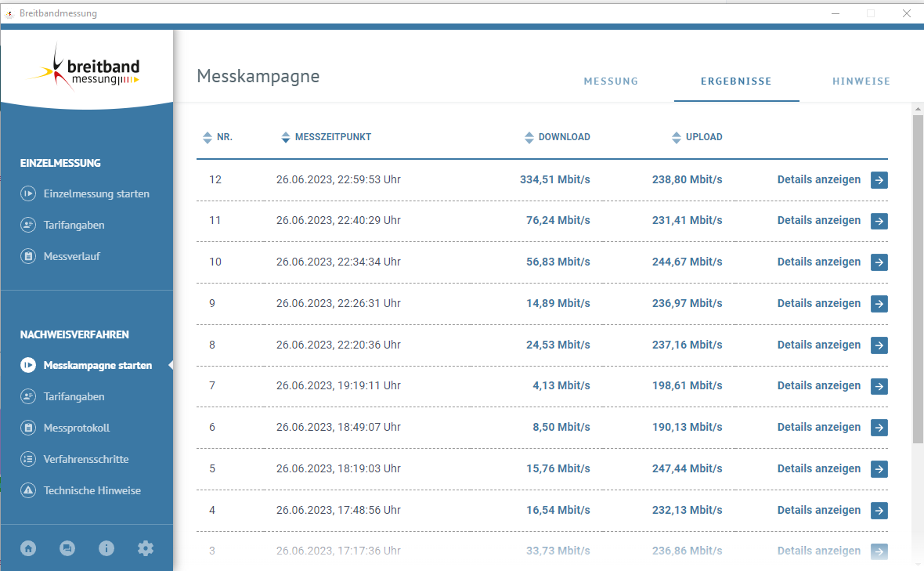Viewport: 924px width, 571px height.
Task: Click the clipboard icon beside Messprotokoll
Action: pos(28,427)
